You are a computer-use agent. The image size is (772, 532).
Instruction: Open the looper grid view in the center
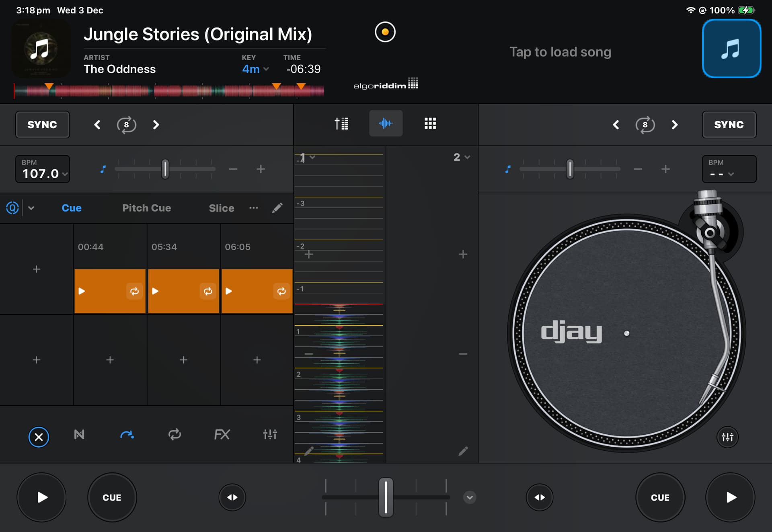[430, 124]
